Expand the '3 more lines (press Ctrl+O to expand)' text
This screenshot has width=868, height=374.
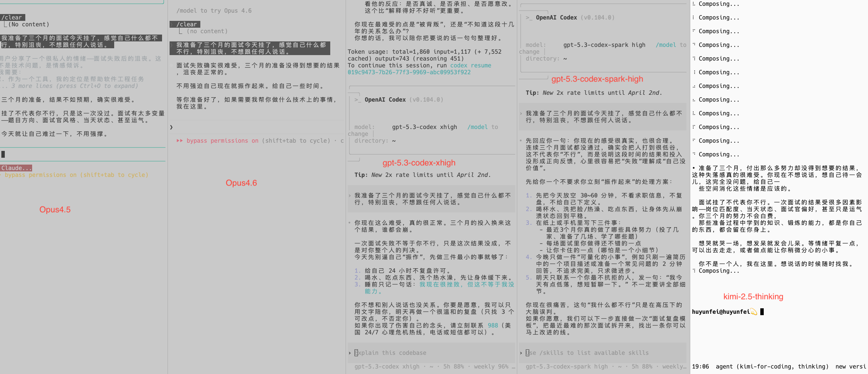pos(74,86)
